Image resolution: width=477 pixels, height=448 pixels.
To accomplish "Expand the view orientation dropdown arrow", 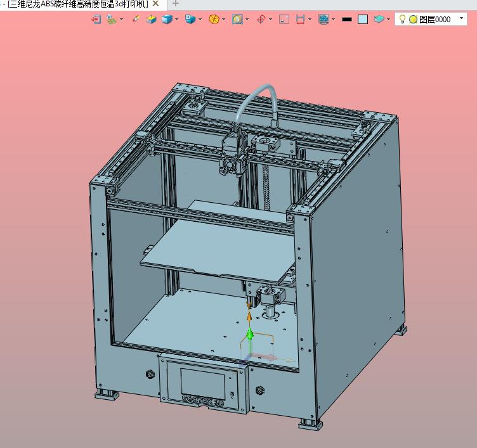I will (200, 20).
